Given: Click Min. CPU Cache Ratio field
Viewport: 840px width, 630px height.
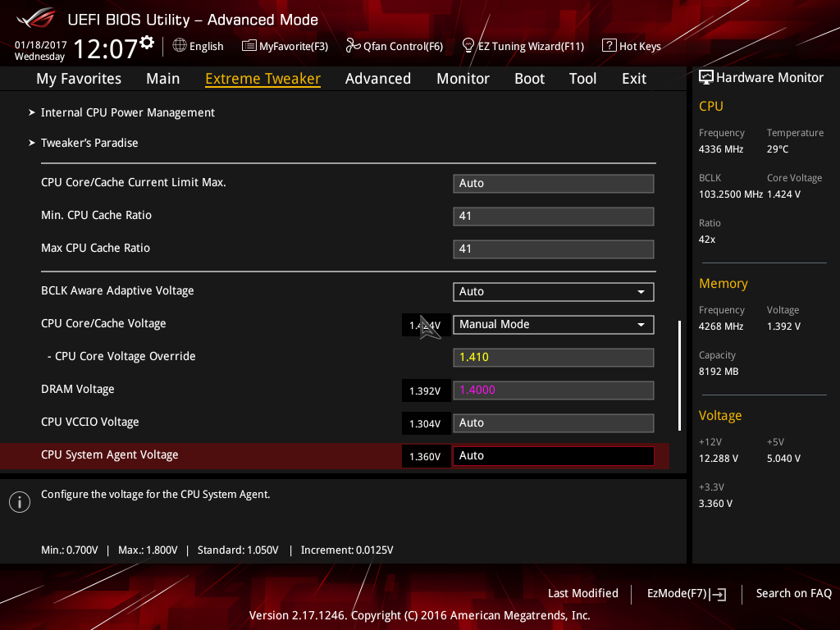Looking at the screenshot, I should [x=554, y=217].
